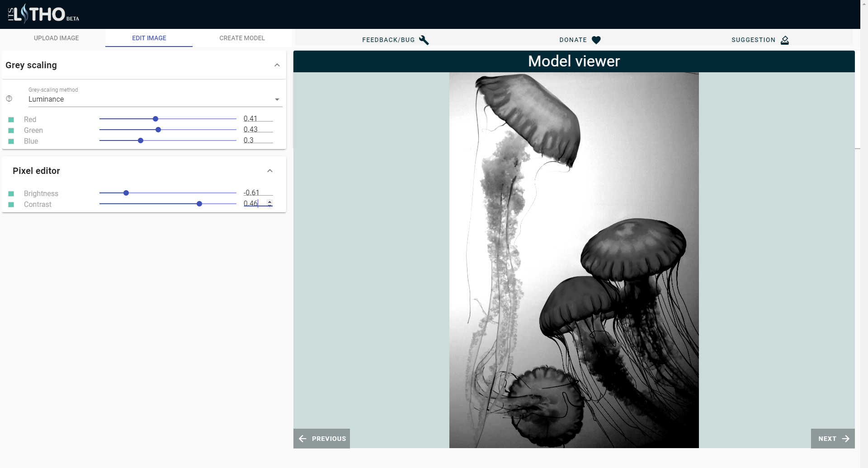Viewport: 868px width, 468px height.
Task: Switch to the Upload Image tab
Action: coord(56,38)
